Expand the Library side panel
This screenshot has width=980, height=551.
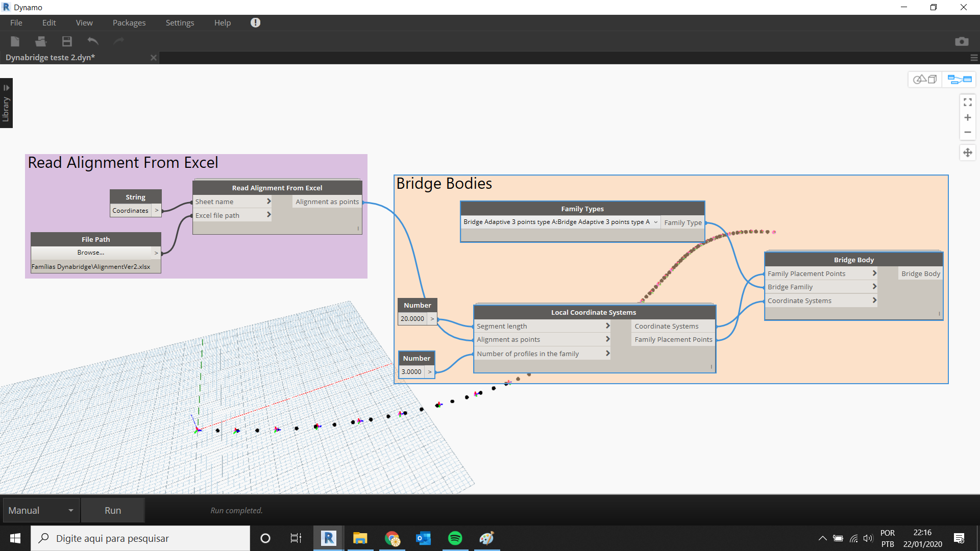[x=6, y=103]
